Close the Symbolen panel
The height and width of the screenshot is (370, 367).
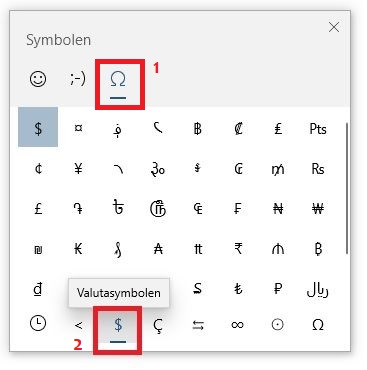(334, 27)
